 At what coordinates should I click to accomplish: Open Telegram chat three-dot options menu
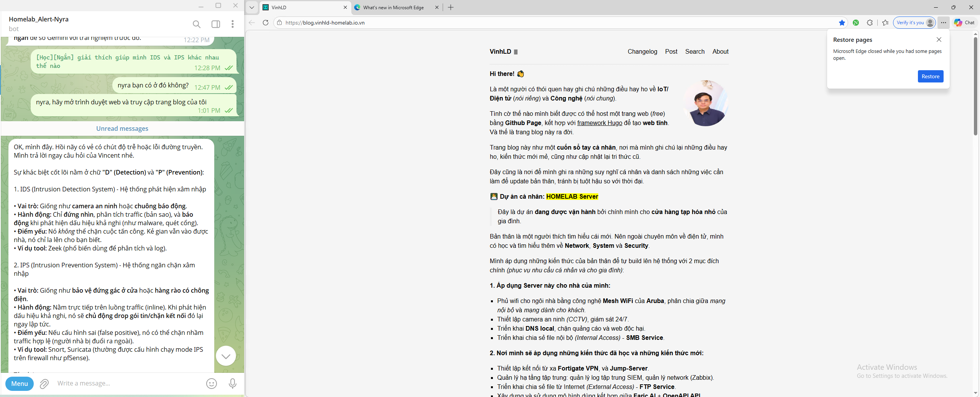[233, 24]
